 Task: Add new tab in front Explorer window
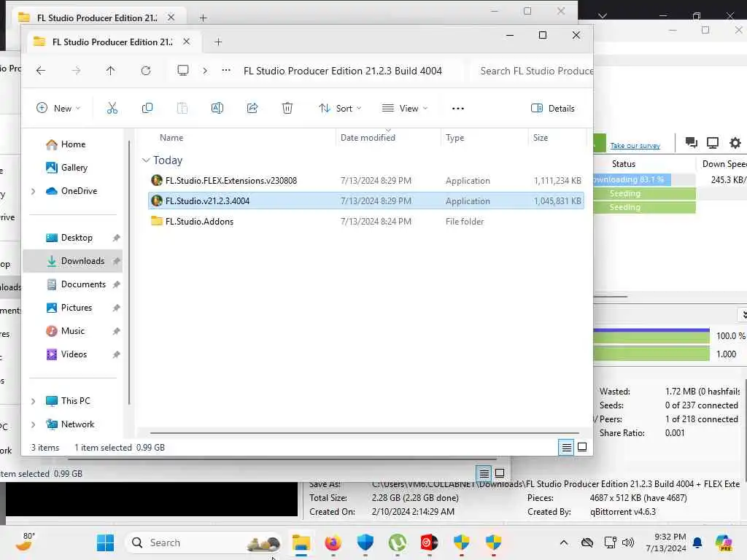[x=218, y=42]
